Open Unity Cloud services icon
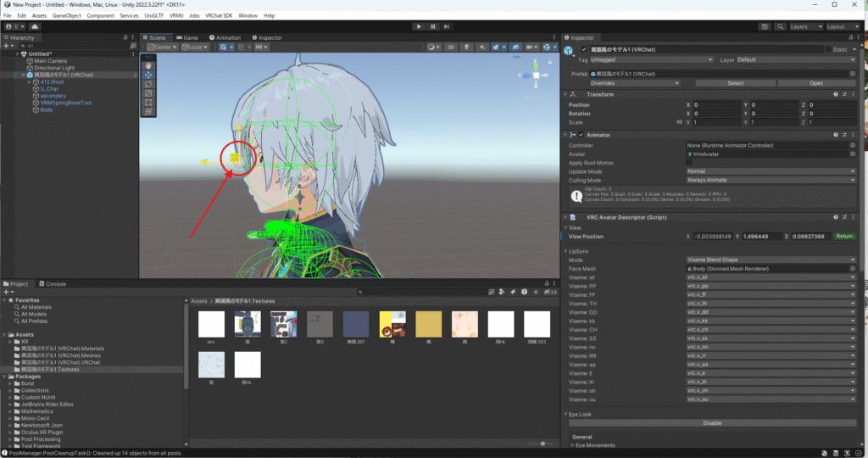 [35, 26]
